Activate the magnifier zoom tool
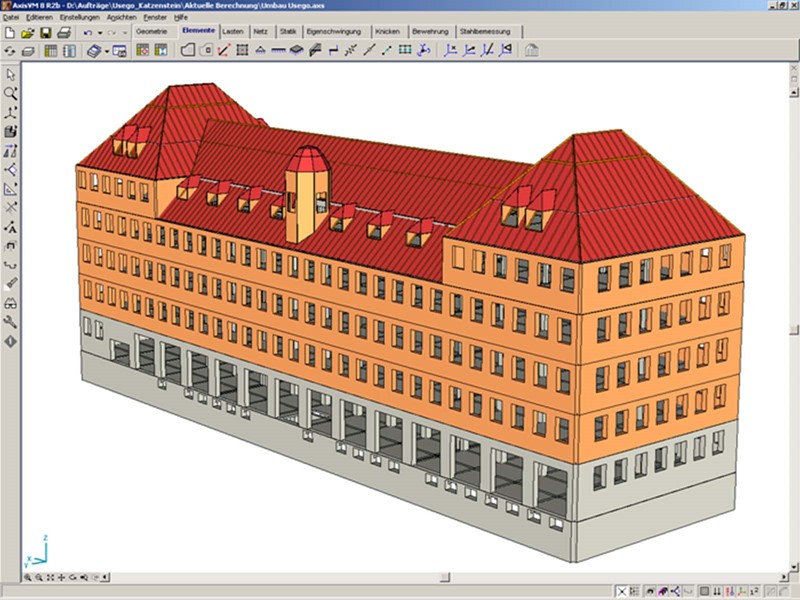Viewport: 800px width, 600px height. (x=11, y=93)
